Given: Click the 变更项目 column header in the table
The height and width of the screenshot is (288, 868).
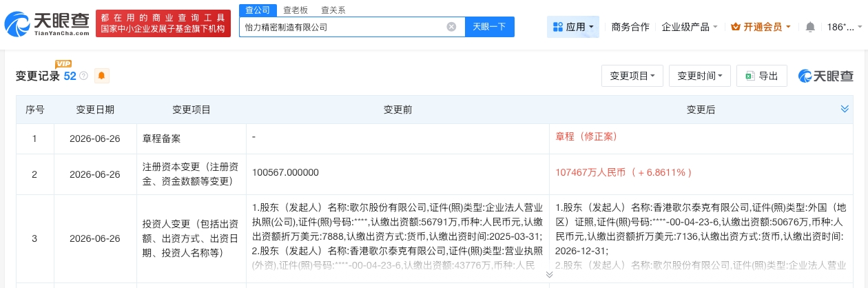Looking at the screenshot, I should pos(192,110).
